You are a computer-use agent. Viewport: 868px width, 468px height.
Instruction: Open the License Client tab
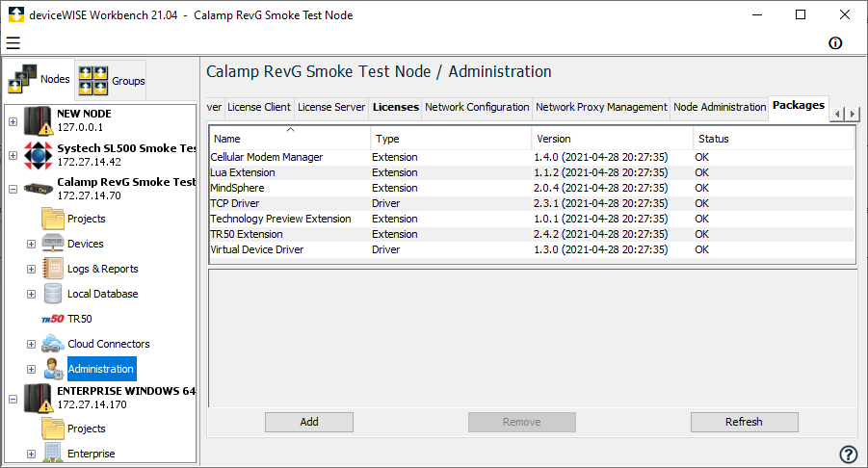pos(259,107)
